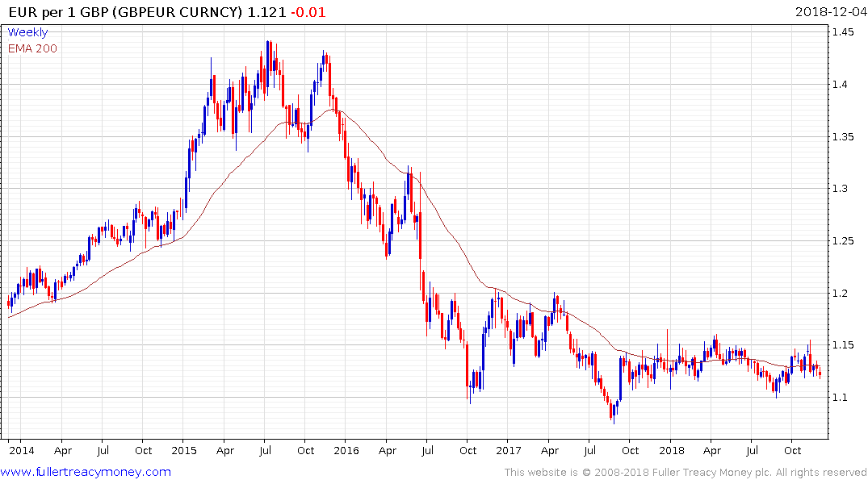Click the 2017 x-axis label

(508, 450)
